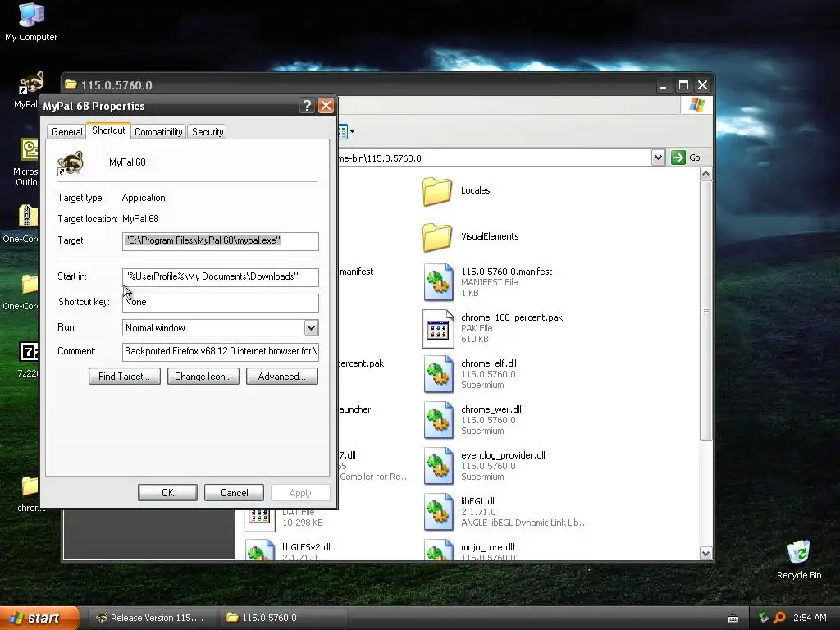
Task: Select the VisualElements folder name
Action: tap(490, 237)
